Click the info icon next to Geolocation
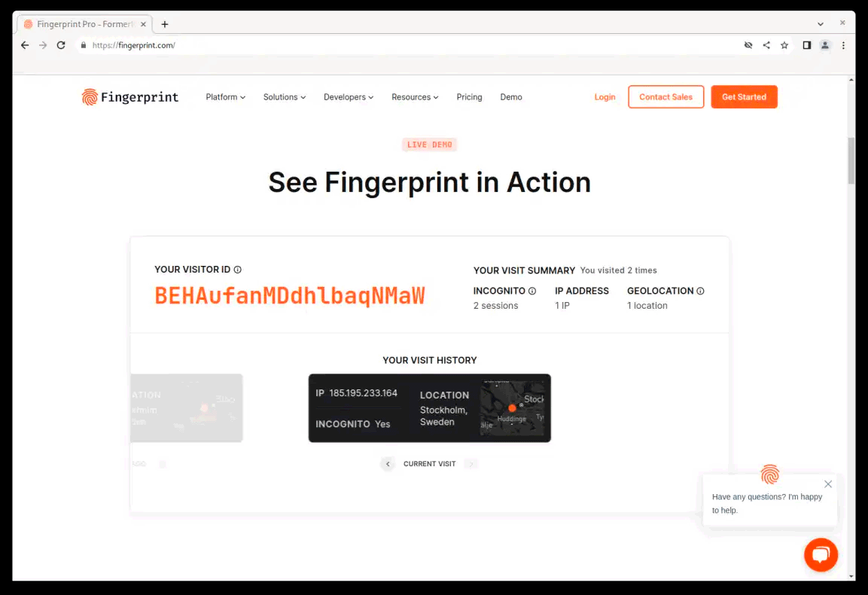Viewport: 868px width, 595px height. (x=700, y=291)
